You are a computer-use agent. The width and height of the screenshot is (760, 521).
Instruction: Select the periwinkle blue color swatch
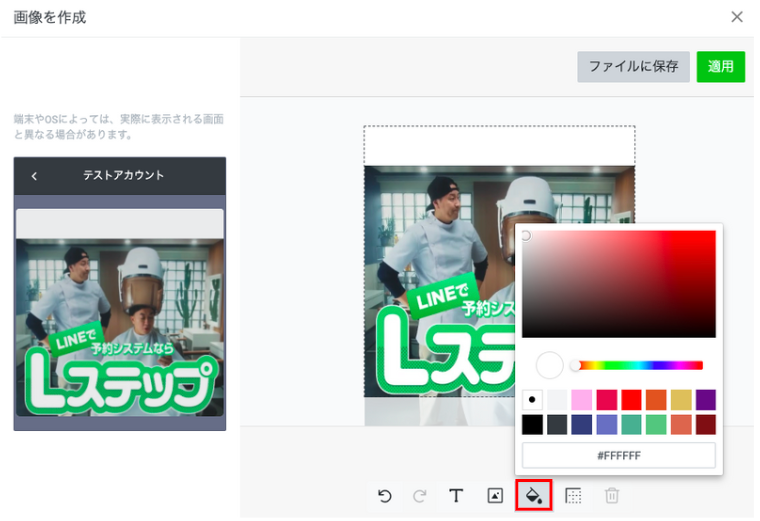(607, 425)
